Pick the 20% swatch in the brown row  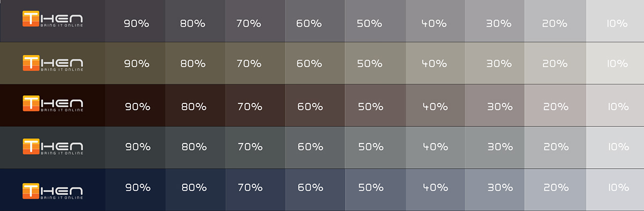[555, 105]
